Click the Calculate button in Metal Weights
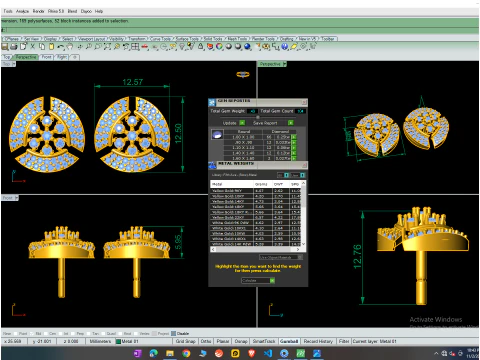This screenshot has width=480, height=360. pos(258,281)
